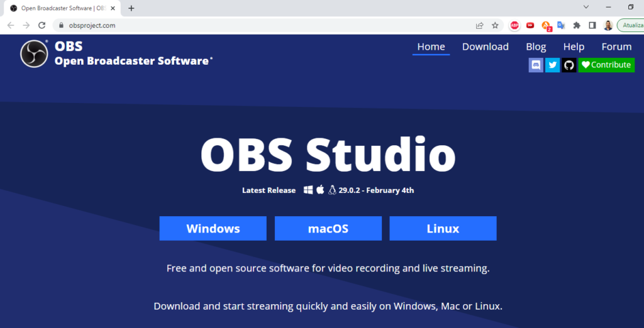This screenshot has height=328, width=644.
Task: Bookmark this page with the star icon
Action: click(x=495, y=26)
